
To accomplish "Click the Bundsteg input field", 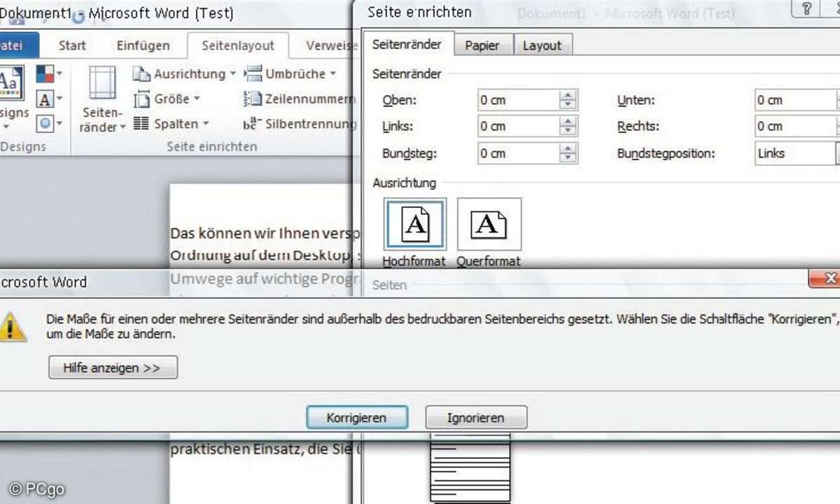I will pos(518,153).
